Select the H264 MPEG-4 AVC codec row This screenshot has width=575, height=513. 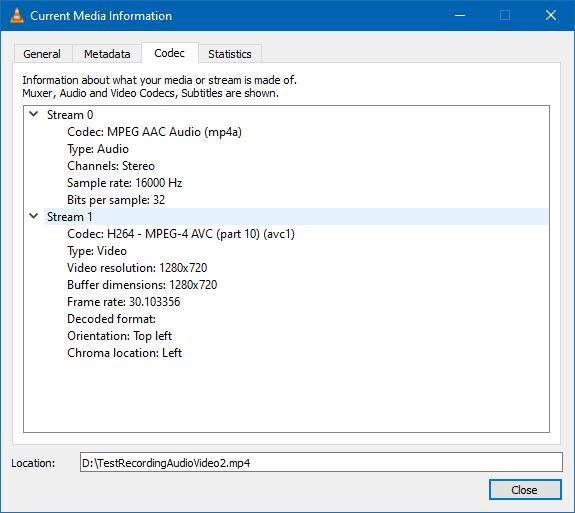coord(181,234)
